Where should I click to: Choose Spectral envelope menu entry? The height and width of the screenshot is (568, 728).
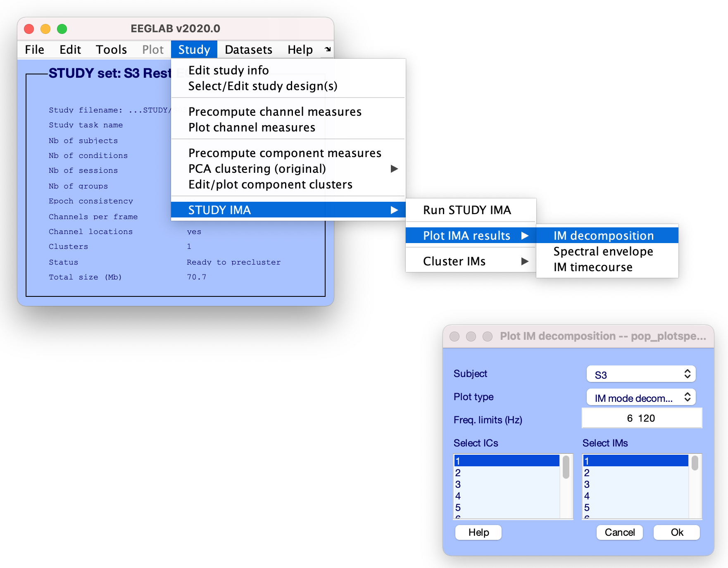603,251
